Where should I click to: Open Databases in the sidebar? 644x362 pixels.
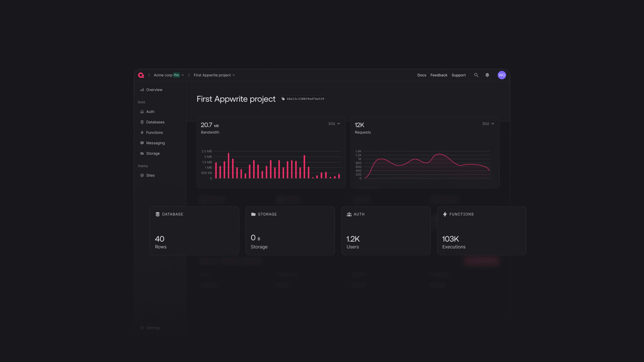pyautogui.click(x=155, y=122)
